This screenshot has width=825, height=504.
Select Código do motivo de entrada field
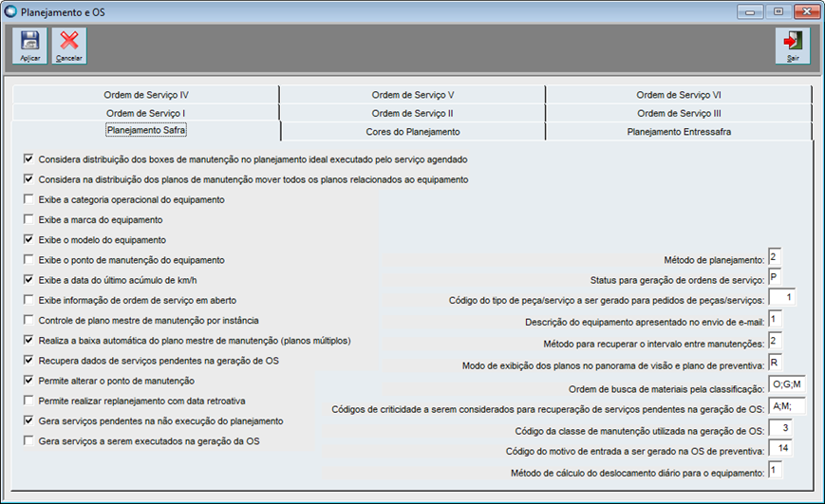tap(780, 448)
